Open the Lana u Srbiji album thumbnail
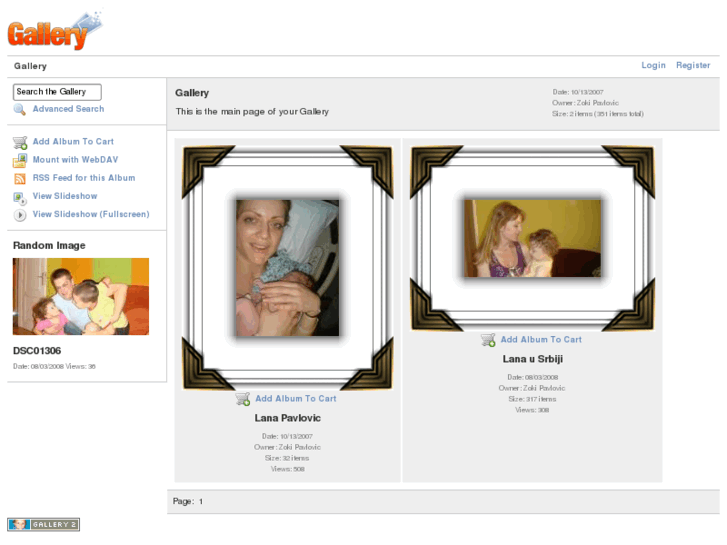 pos(532,238)
